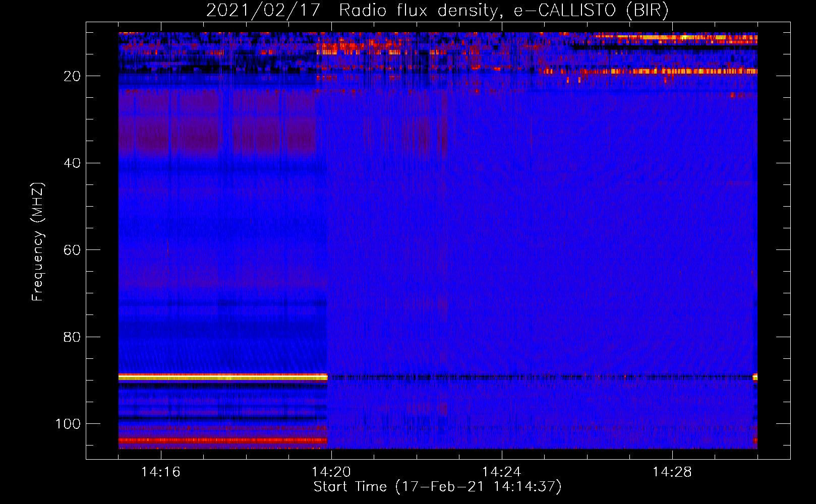Click the 14:24 time tick label
This screenshot has width=816, height=504.
(502, 472)
